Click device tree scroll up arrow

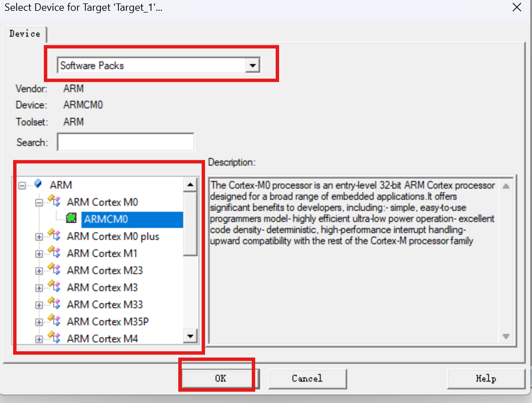[x=190, y=185]
